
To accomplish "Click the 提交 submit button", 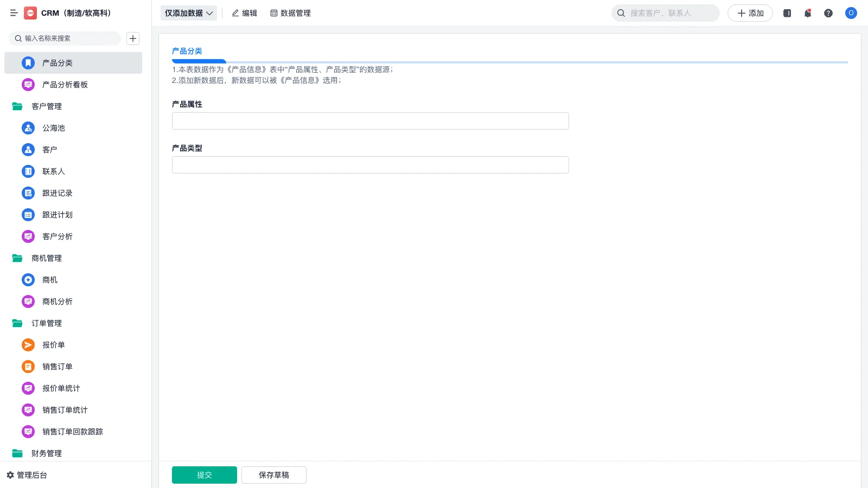I will coord(204,474).
